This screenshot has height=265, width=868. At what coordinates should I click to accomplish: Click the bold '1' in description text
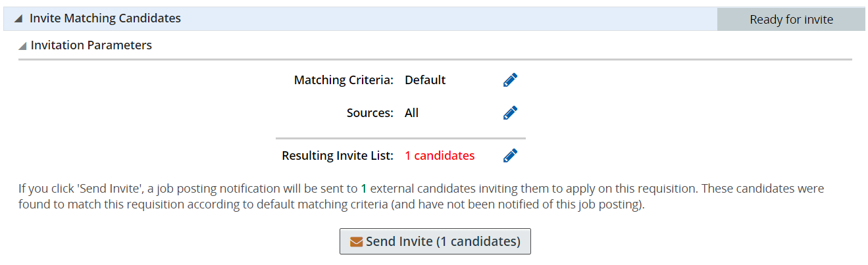click(x=364, y=189)
